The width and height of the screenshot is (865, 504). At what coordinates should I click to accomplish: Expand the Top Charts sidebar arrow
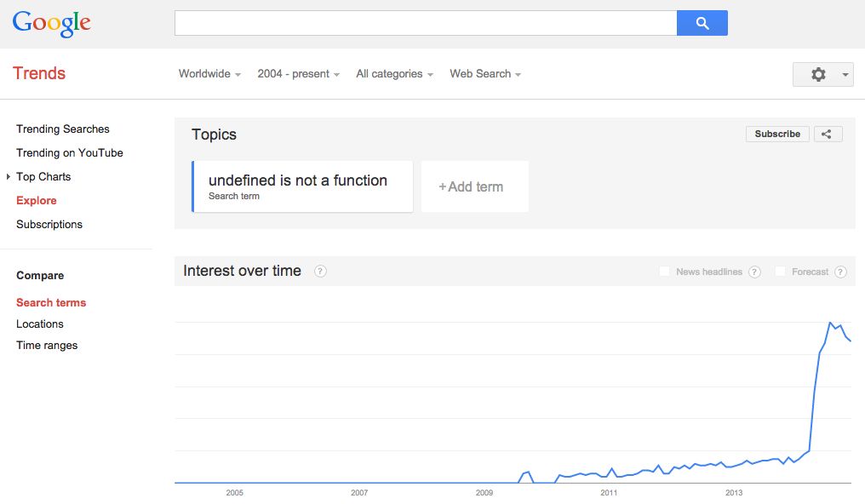click(x=9, y=177)
